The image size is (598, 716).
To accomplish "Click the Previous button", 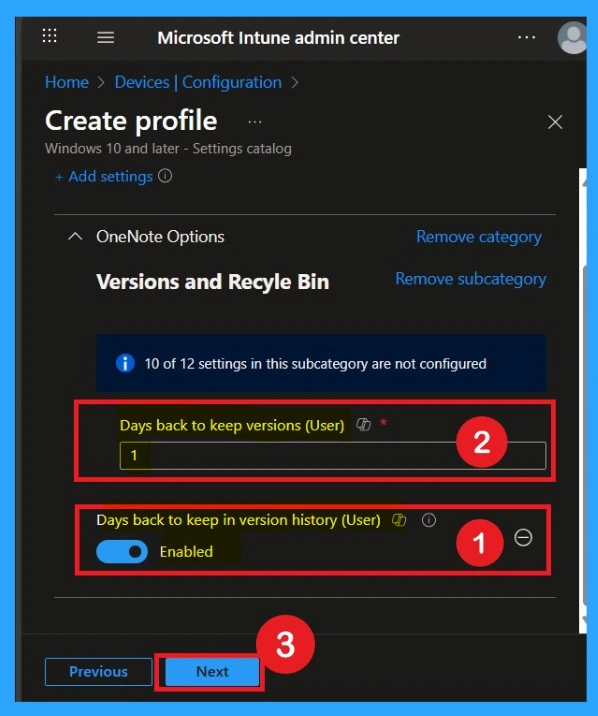I will [x=99, y=672].
